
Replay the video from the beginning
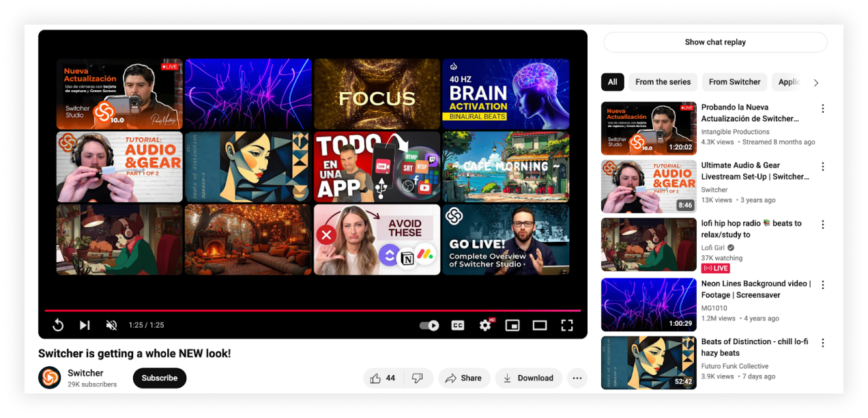tap(58, 325)
